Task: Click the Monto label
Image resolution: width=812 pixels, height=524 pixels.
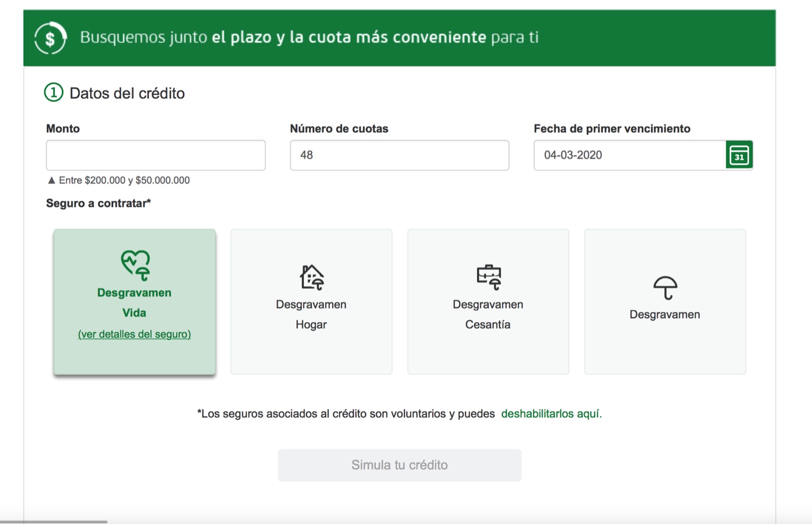Action: (x=63, y=128)
